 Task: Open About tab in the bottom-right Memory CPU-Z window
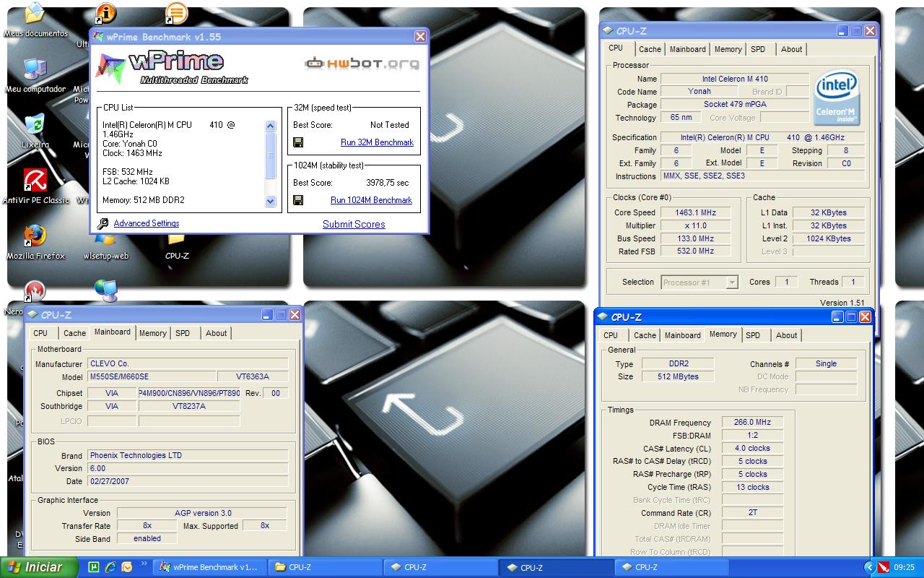click(787, 335)
